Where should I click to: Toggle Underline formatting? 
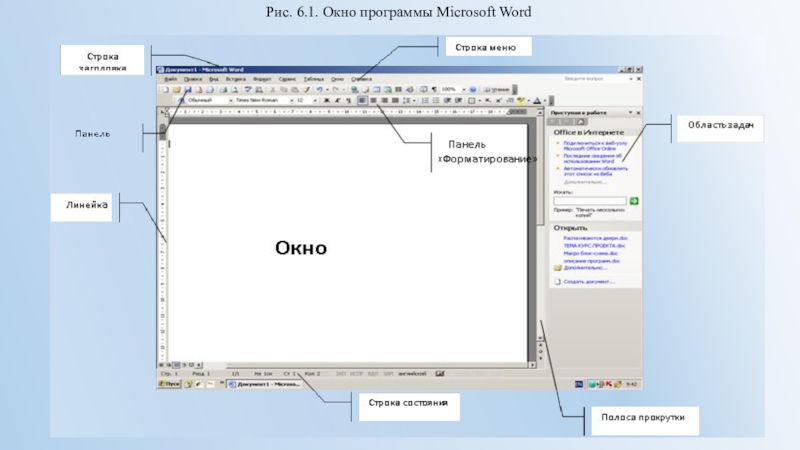coord(349,101)
